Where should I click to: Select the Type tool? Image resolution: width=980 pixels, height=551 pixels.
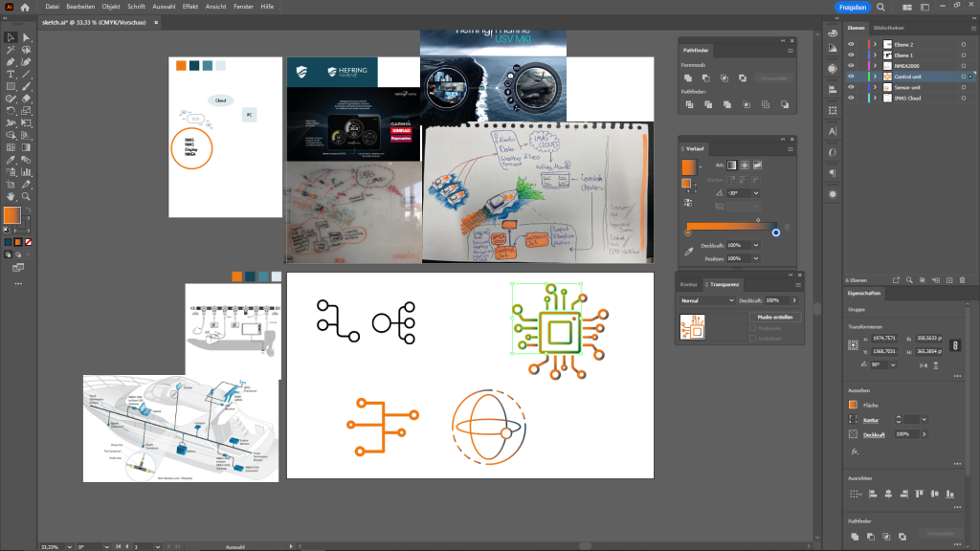[11, 74]
